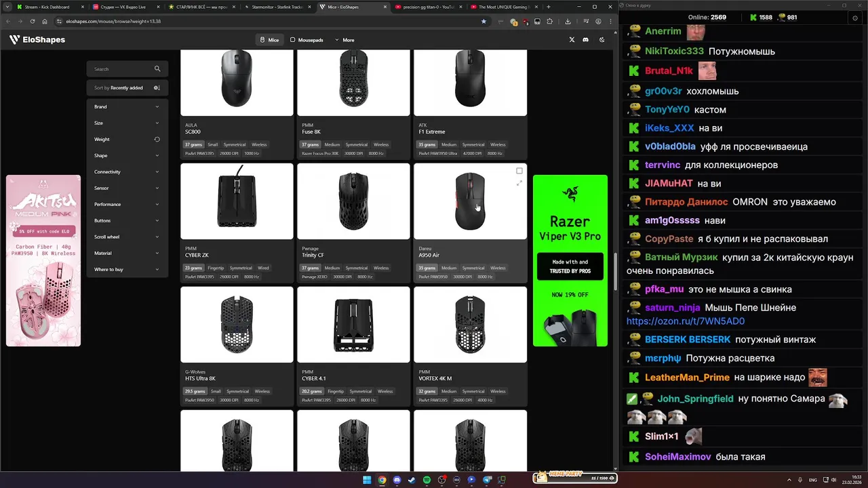Open the G-Wolves HTS Ultra 8K thumbnail
Viewport: 868px width, 488px height.
click(x=237, y=325)
